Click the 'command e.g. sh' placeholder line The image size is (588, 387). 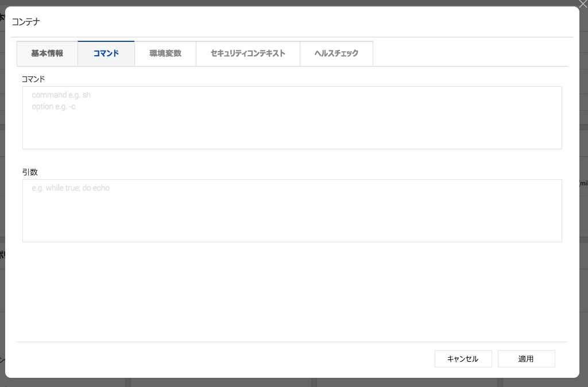pyautogui.click(x=61, y=95)
